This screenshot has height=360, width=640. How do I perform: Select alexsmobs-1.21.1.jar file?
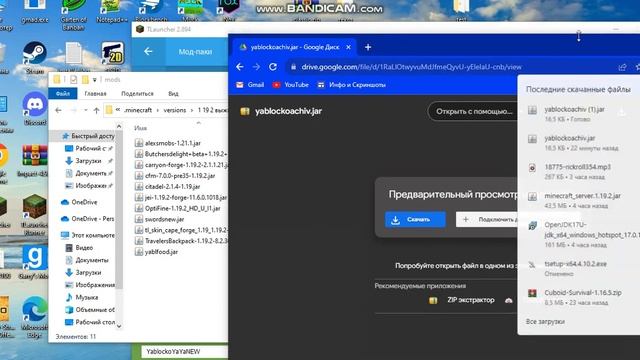[168, 143]
